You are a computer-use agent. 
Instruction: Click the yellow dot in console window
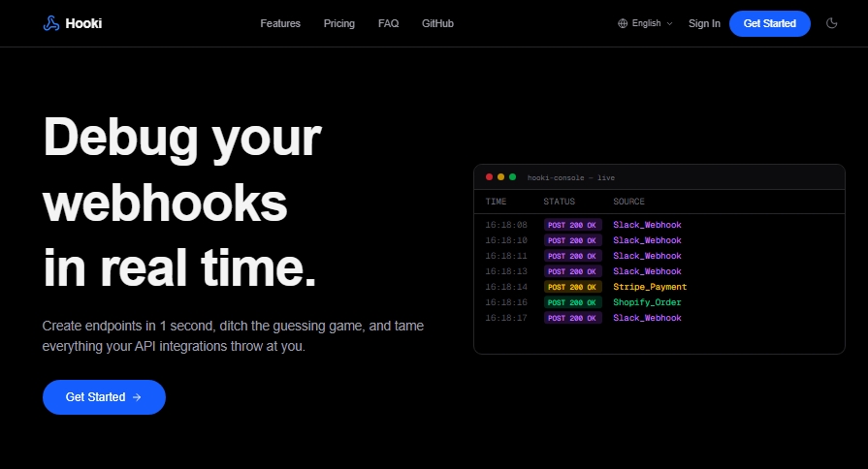(500, 177)
